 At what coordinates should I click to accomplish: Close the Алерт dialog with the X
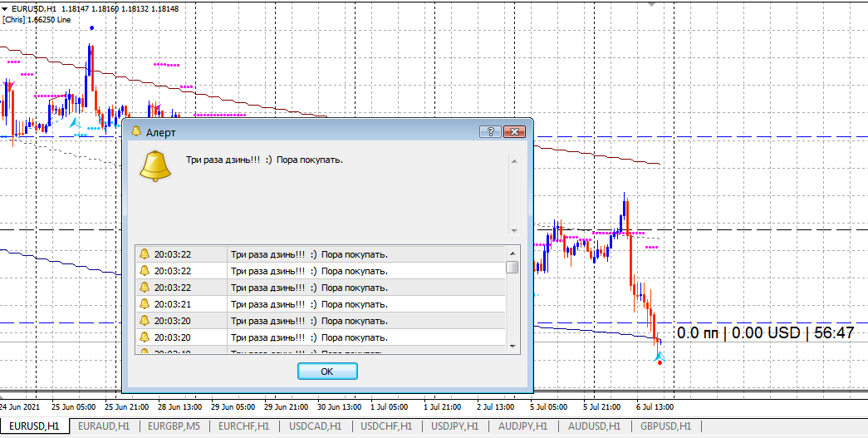tap(515, 132)
